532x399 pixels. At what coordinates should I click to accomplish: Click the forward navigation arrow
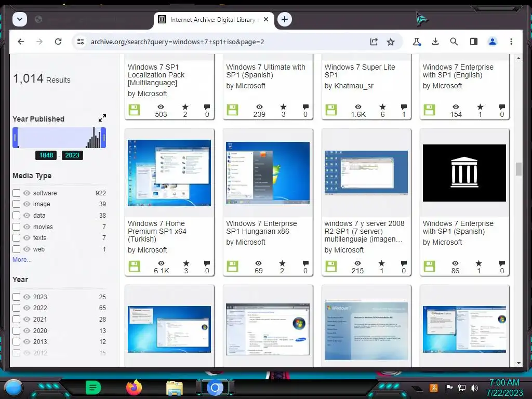[39, 42]
